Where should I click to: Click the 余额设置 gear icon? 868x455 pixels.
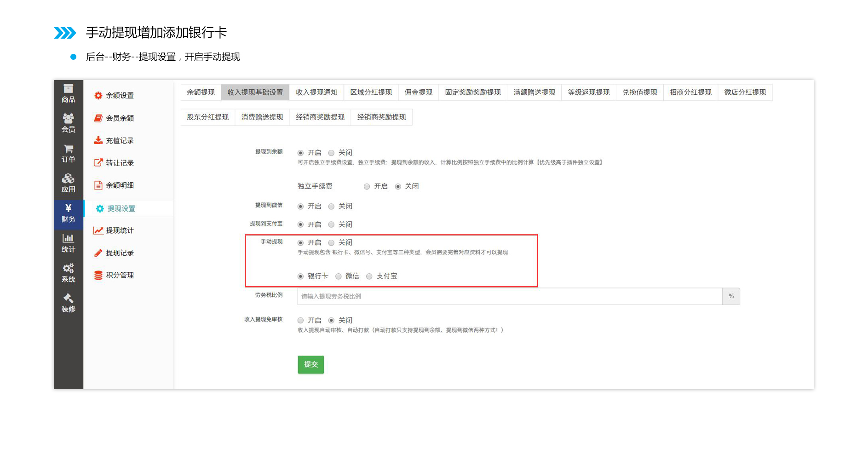coord(98,95)
